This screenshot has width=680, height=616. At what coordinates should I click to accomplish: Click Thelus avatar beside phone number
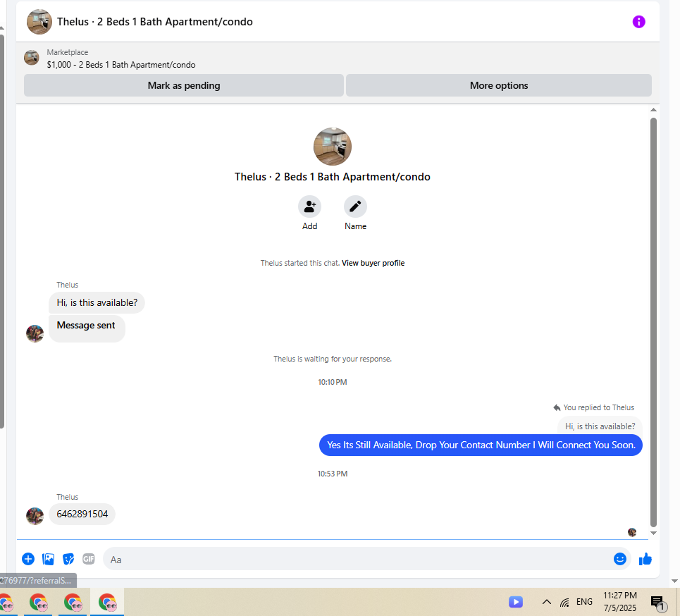tap(35, 516)
